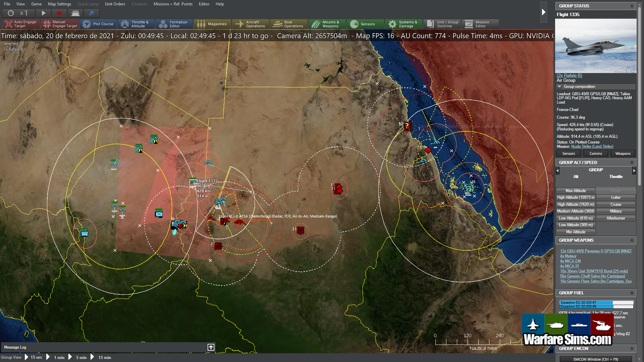The width and height of the screenshot is (644, 362).
Task: Open the Systems & Damage window
Action: coord(404,24)
